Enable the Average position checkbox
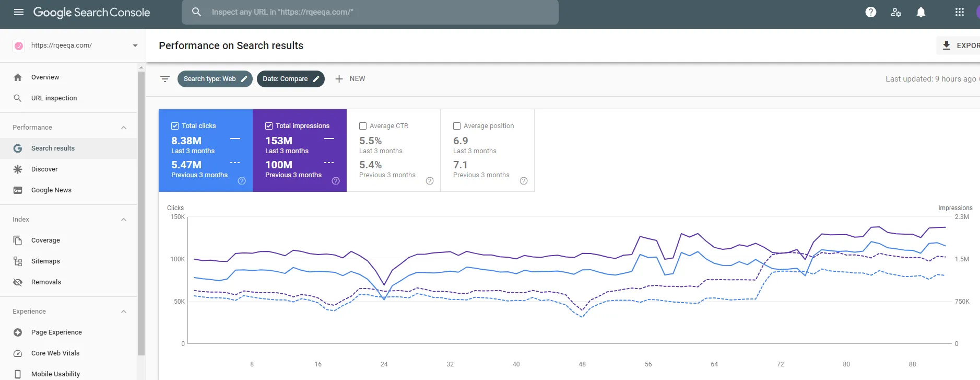Image resolution: width=980 pixels, height=380 pixels. pos(457,126)
